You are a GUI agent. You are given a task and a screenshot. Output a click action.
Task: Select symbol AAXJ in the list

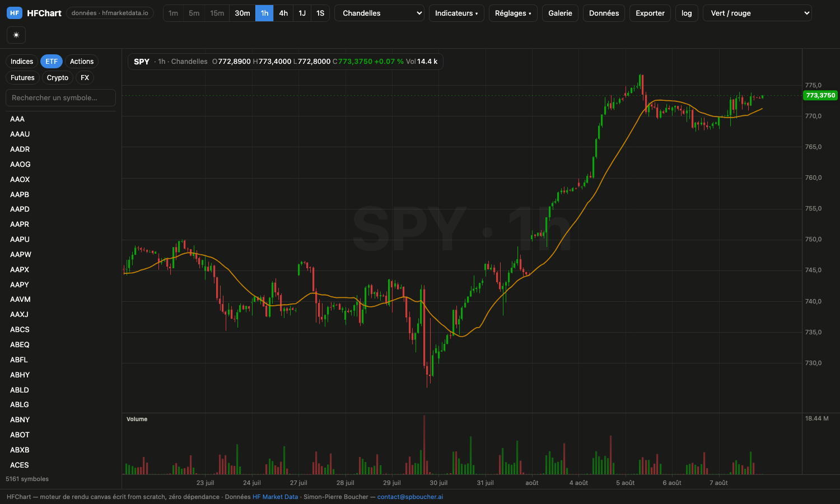click(60, 314)
